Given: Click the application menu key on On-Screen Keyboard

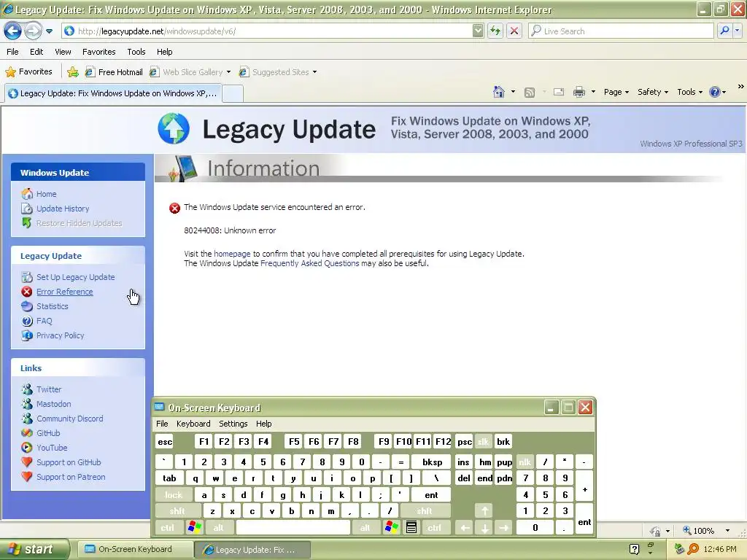Looking at the screenshot, I should tap(411, 528).
